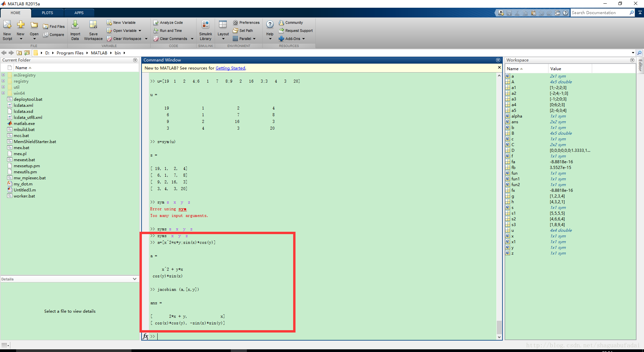Screen dimensions: 644x352
Task: Expand the win64 folder
Action: click(x=3, y=93)
